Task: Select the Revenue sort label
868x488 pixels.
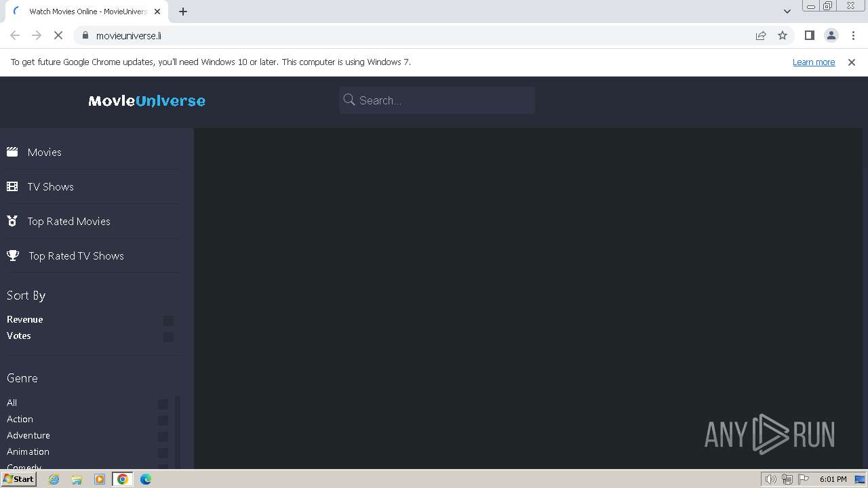Action: point(24,319)
